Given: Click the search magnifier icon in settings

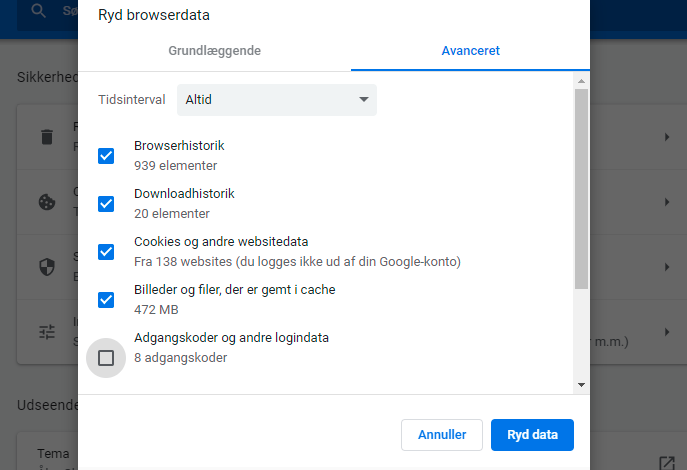Looking at the screenshot, I should coord(40,11).
